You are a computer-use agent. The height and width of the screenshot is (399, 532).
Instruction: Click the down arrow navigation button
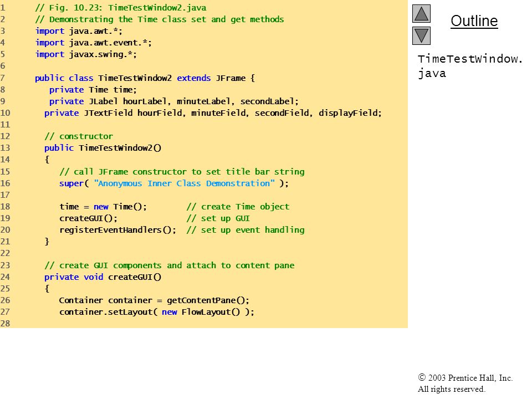point(421,35)
